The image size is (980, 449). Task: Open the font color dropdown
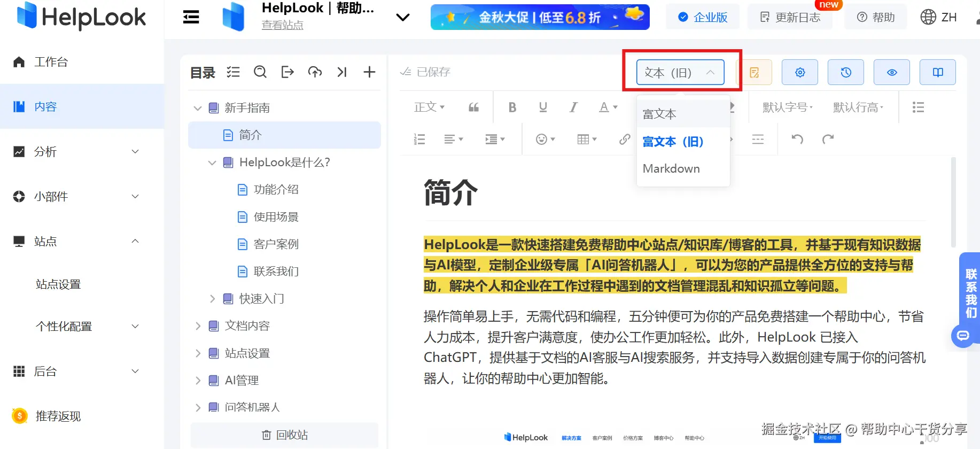[608, 107]
